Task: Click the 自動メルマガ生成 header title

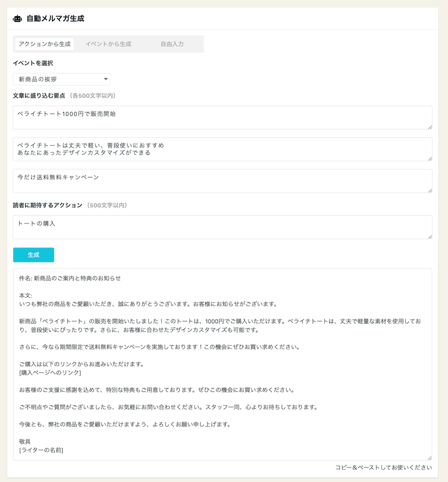Action: coord(55,18)
